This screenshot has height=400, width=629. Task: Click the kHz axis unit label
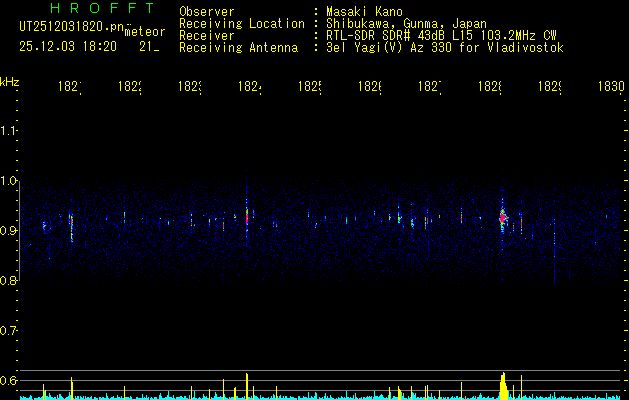point(10,82)
